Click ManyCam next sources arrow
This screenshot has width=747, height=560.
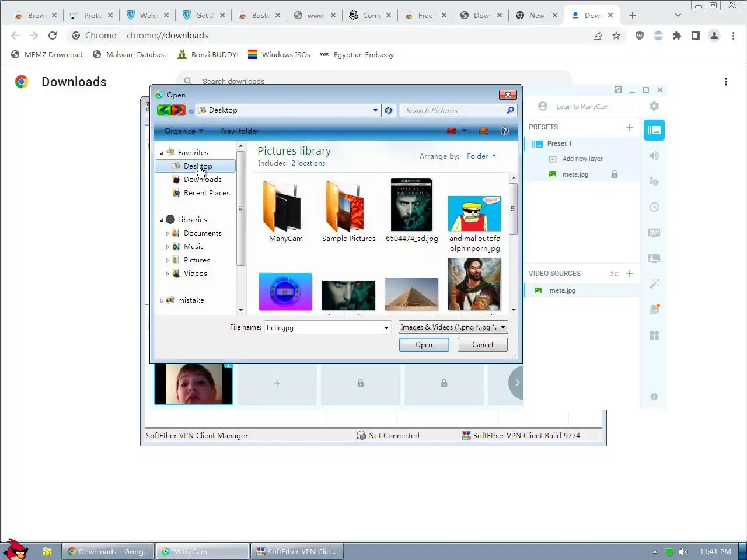tap(516, 383)
